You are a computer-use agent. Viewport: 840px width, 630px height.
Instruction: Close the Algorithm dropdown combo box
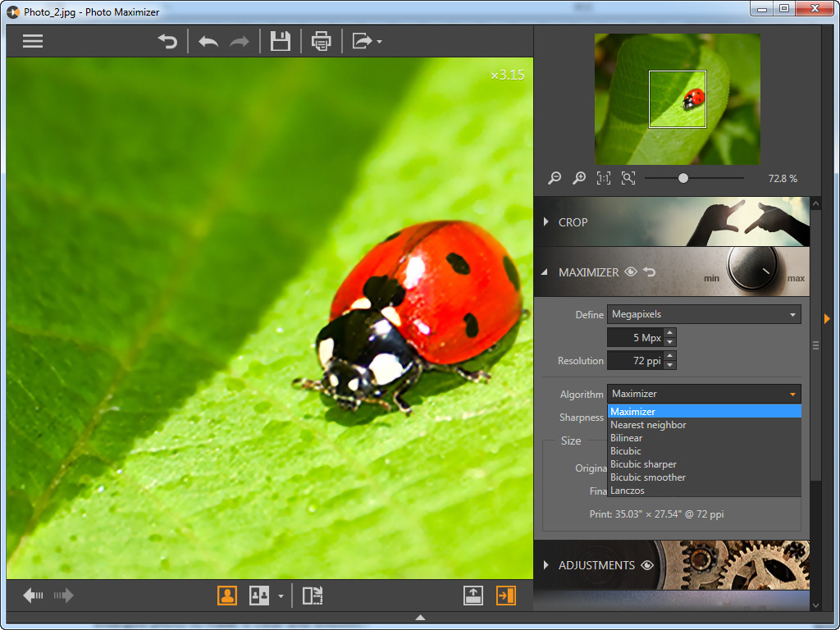704,394
